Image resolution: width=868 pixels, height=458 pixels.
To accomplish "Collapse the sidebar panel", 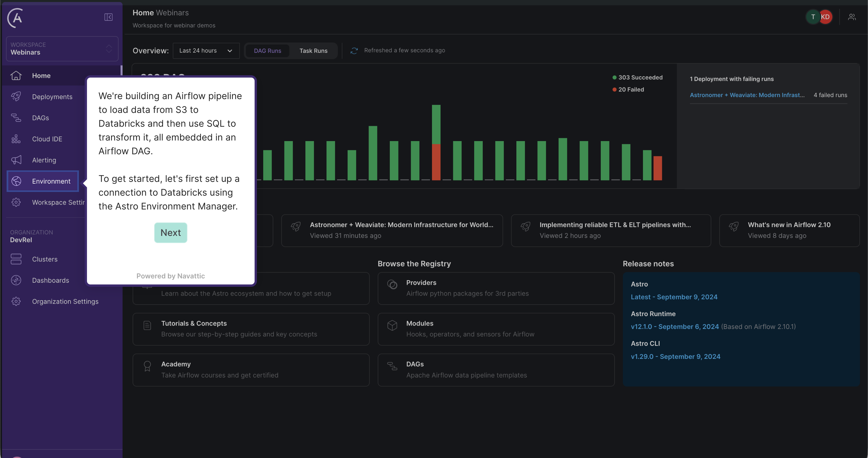I will click(x=108, y=17).
